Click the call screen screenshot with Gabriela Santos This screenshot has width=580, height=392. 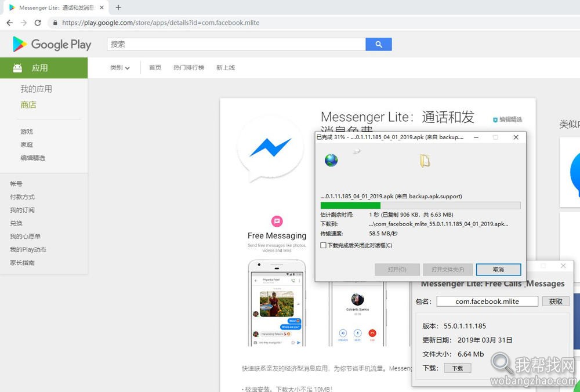tap(357, 314)
